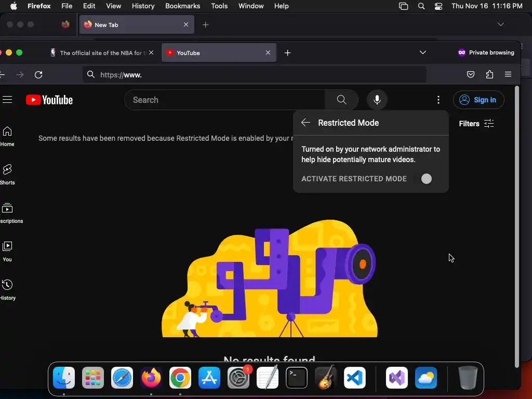Screen dimensions: 532x399
Task: Toggle the Activate Restricted Mode switch
Action: (x=426, y=179)
